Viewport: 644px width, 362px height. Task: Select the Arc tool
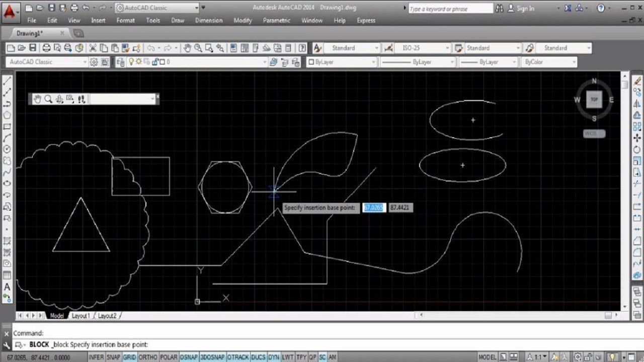[x=7, y=138]
